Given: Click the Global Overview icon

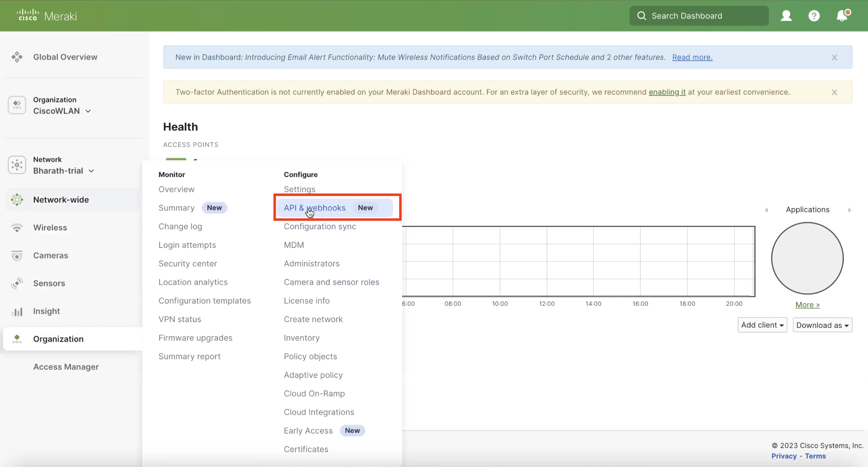Looking at the screenshot, I should tap(17, 57).
